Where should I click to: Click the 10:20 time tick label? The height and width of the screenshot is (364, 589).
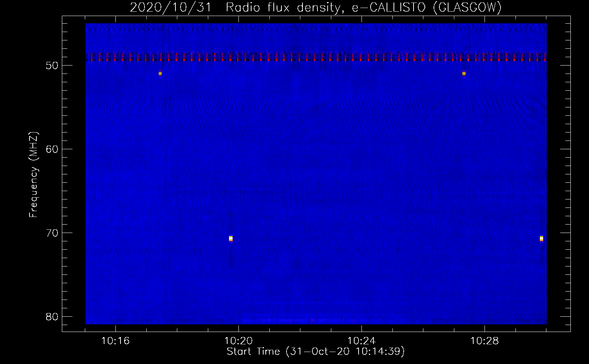pyautogui.click(x=238, y=341)
